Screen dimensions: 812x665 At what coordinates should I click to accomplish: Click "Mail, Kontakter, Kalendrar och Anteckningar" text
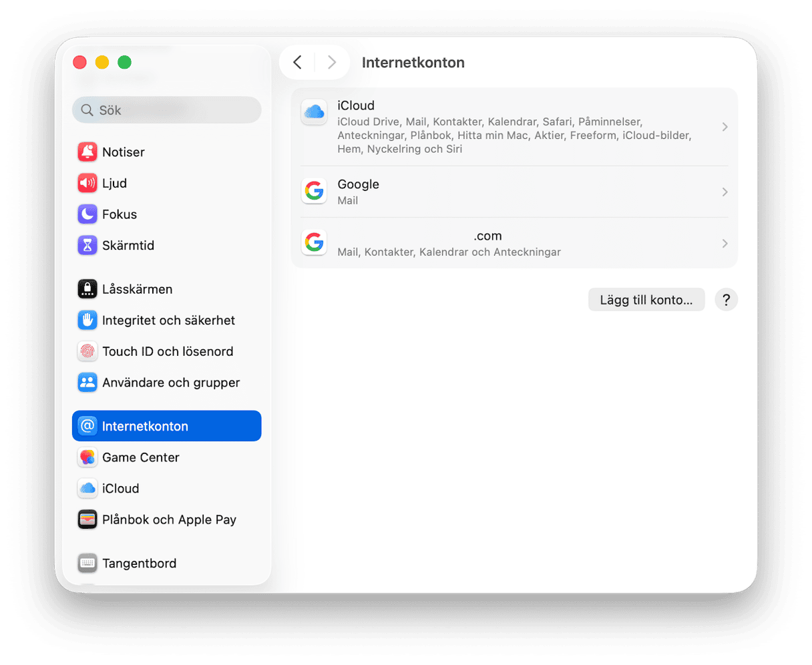(x=449, y=252)
